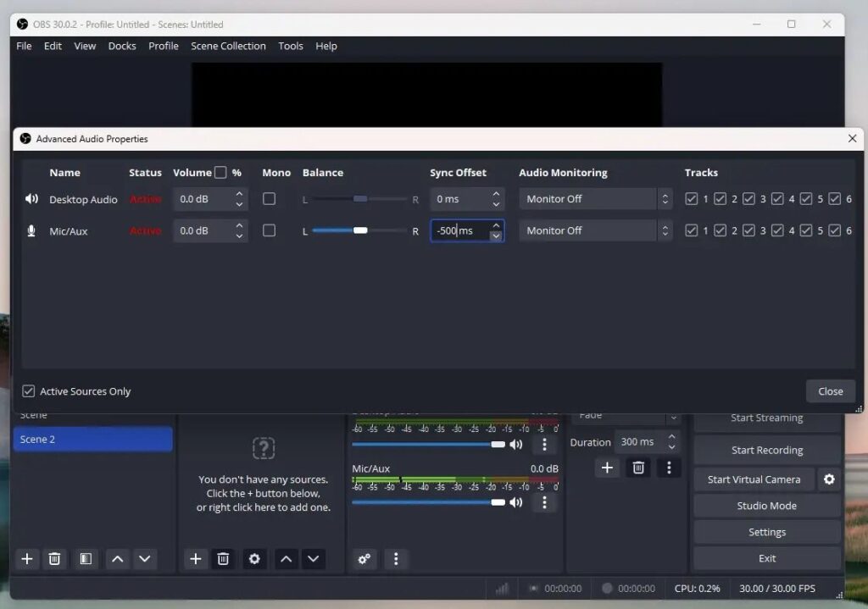This screenshot has height=609, width=868.
Task: Remove scene transition trash icon
Action: pyautogui.click(x=638, y=468)
